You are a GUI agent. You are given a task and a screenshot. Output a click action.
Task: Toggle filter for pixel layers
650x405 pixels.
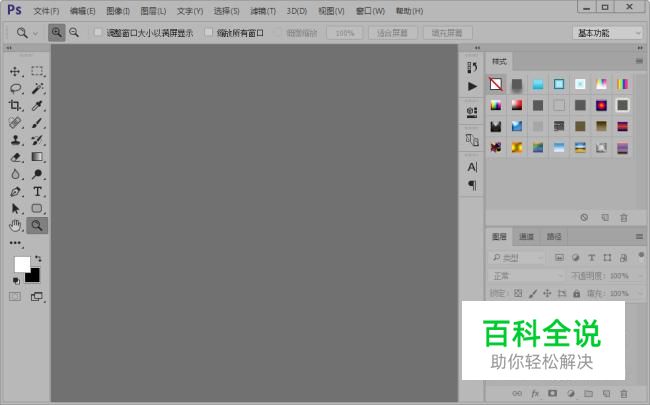click(x=559, y=258)
